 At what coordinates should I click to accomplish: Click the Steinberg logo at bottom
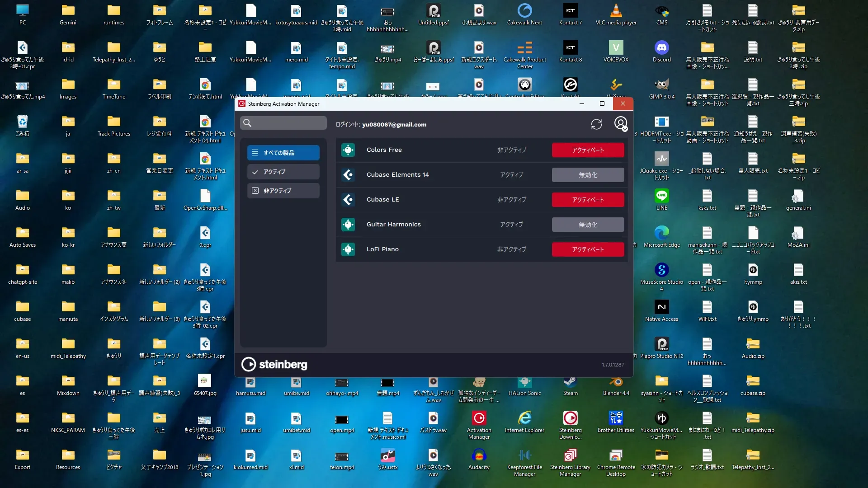click(x=274, y=364)
